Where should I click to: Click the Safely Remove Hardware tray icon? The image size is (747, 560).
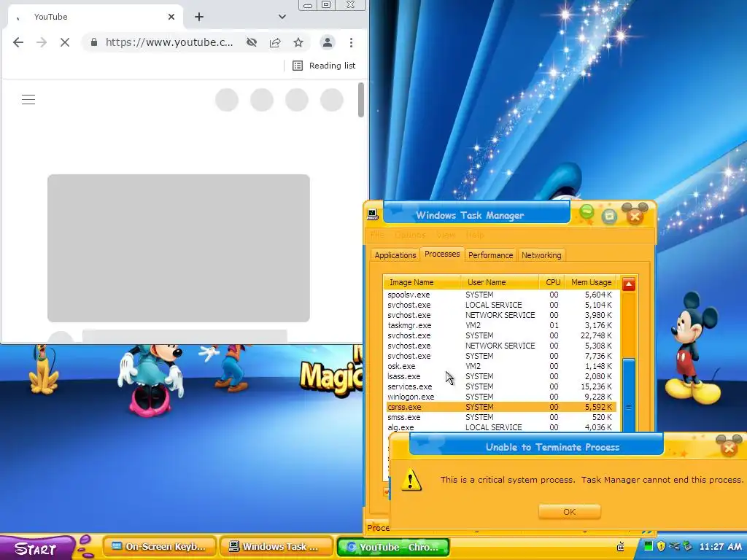click(x=687, y=546)
